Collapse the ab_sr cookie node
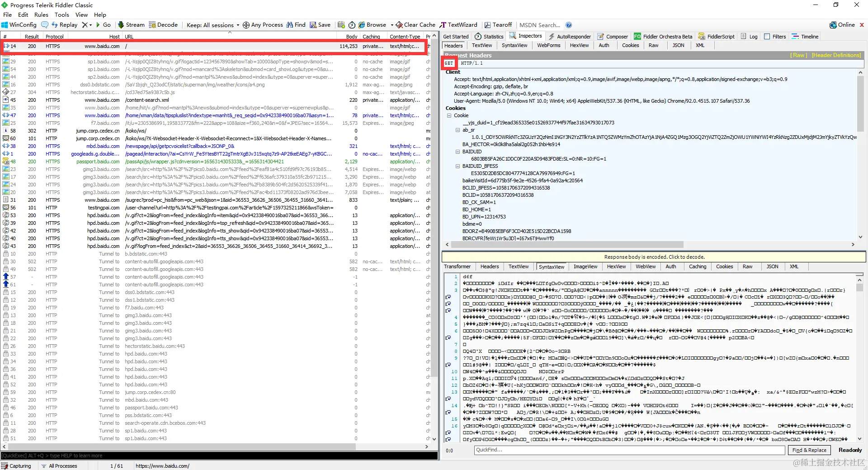868x470 pixels. coord(458,130)
